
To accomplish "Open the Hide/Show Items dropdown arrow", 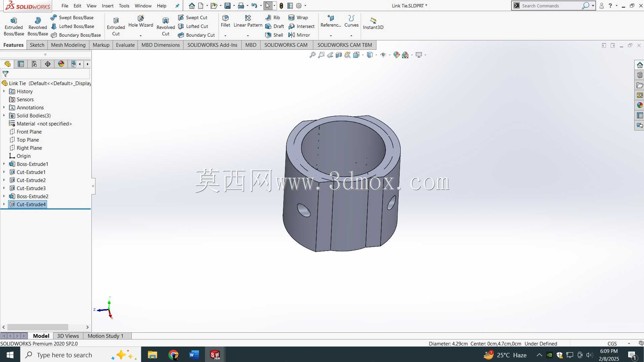I will pyautogui.click(x=390, y=55).
